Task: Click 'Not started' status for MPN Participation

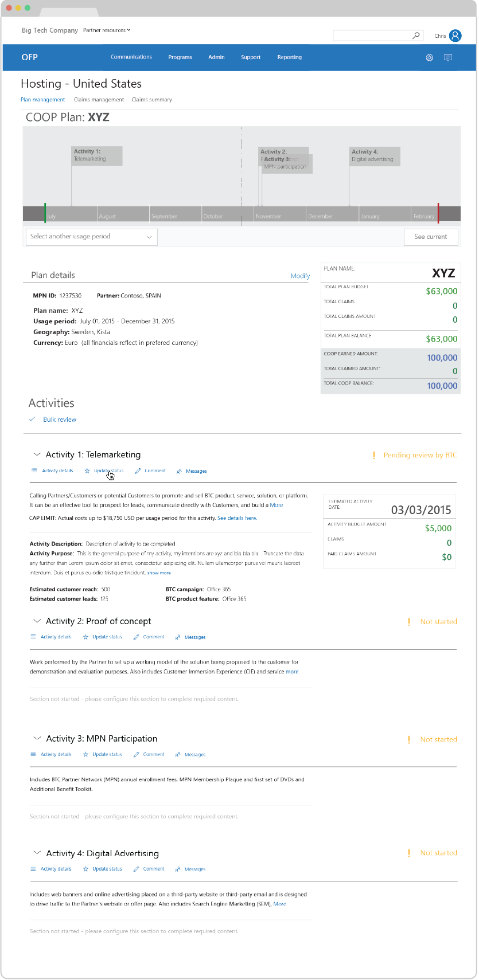Action: [x=439, y=739]
